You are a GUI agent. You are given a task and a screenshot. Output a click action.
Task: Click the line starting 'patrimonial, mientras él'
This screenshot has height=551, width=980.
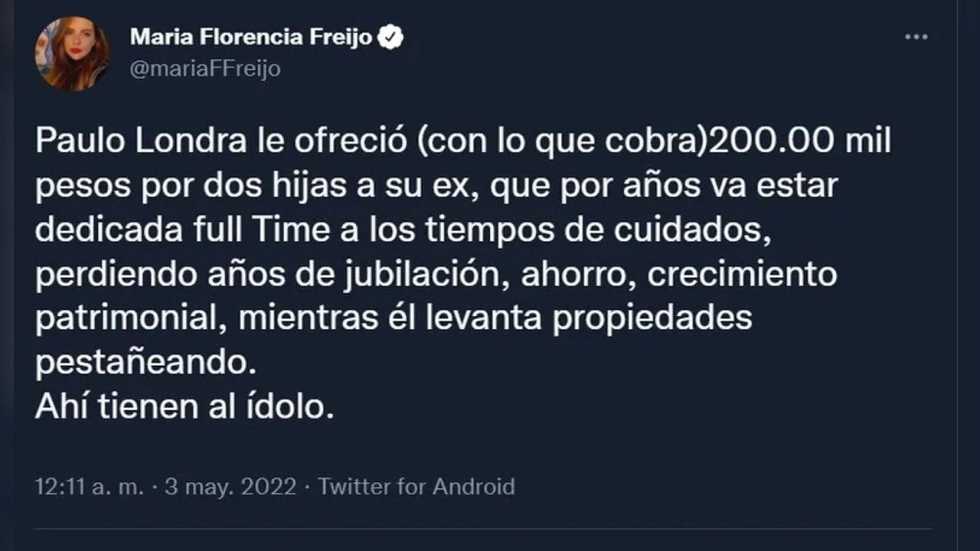point(393,318)
